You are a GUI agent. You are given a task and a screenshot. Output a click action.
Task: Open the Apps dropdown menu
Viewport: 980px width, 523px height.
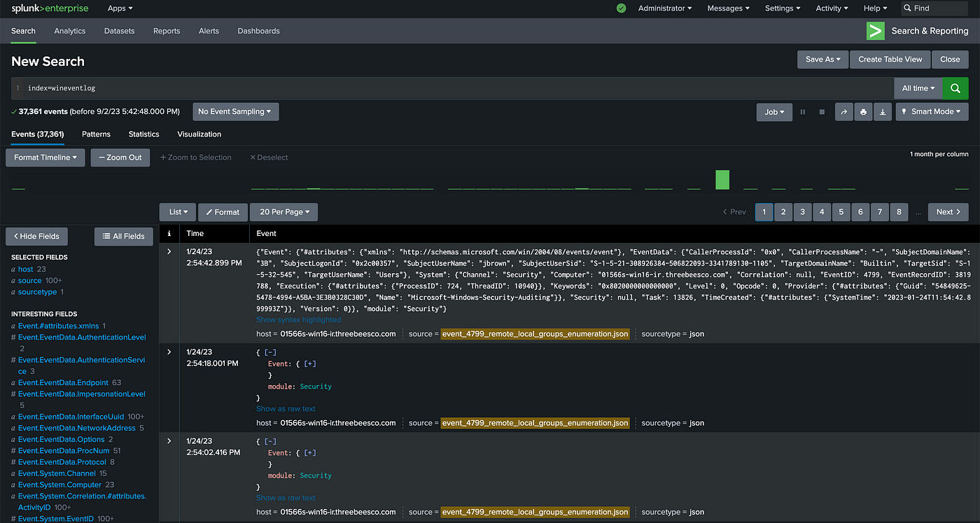[x=120, y=8]
